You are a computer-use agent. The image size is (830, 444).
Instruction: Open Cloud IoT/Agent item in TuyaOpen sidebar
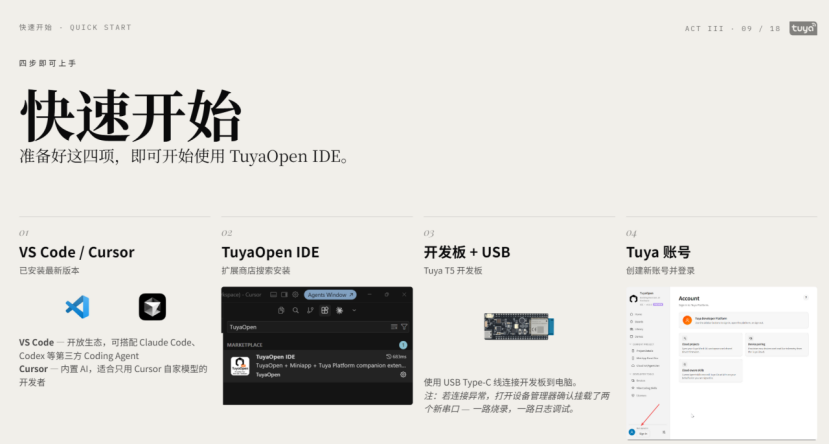coord(645,366)
